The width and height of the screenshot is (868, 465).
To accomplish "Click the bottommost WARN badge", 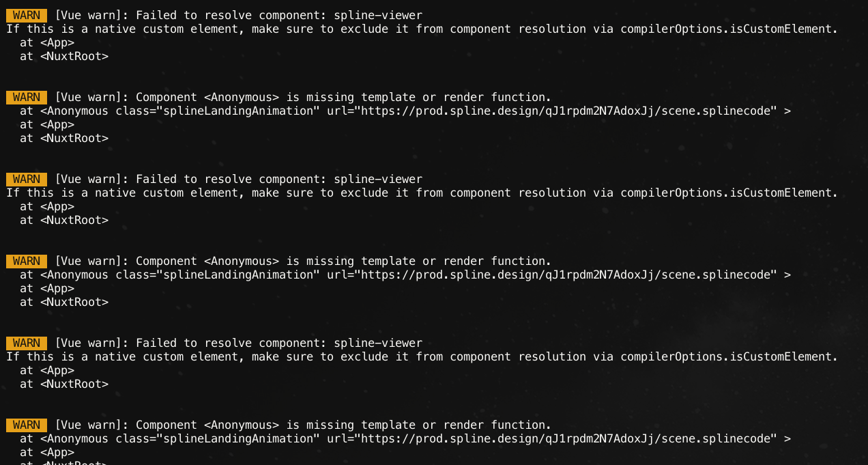I will [27, 425].
